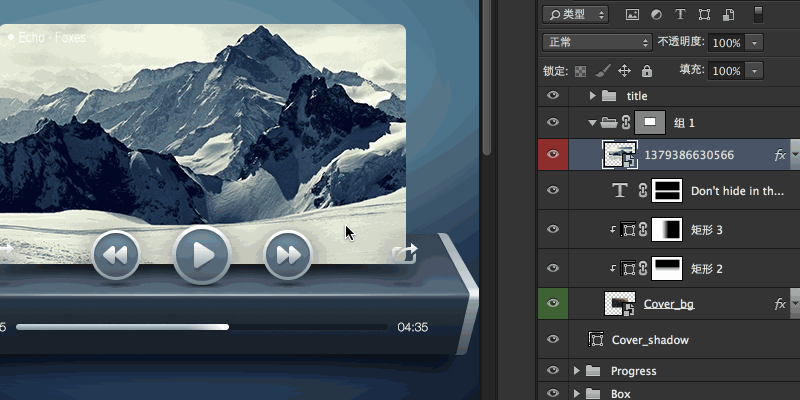Select the 矩形 3 layer
Image resolution: width=800 pixels, height=400 pixels.
click(707, 230)
